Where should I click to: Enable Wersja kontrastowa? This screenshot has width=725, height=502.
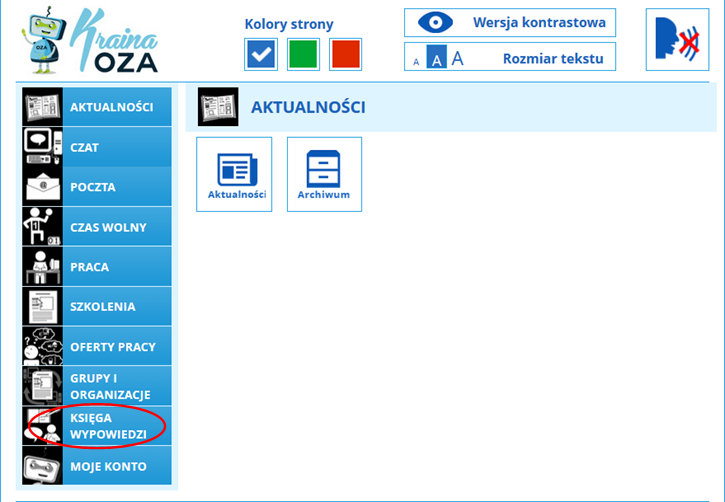click(x=510, y=22)
